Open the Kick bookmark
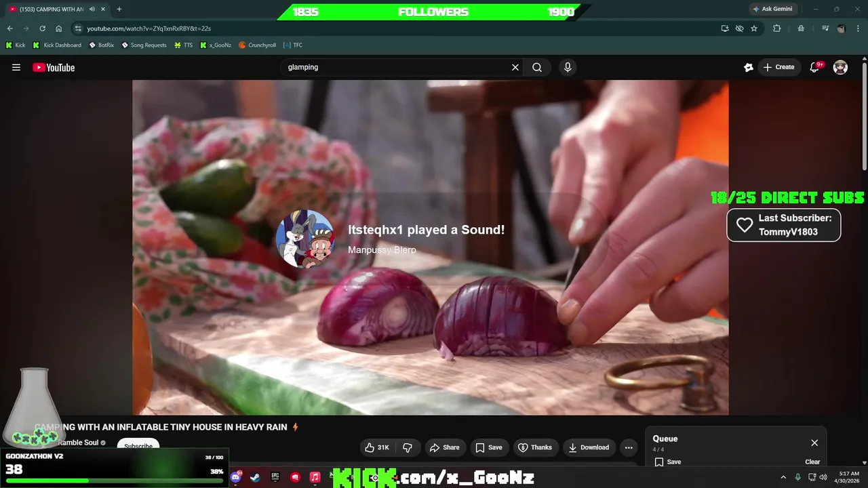The width and height of the screenshot is (868, 488). click(16, 45)
